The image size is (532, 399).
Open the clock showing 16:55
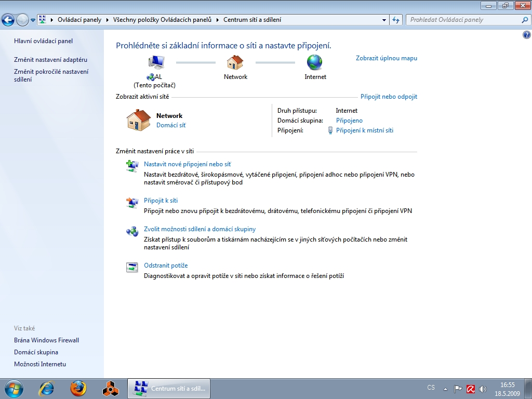point(507,389)
